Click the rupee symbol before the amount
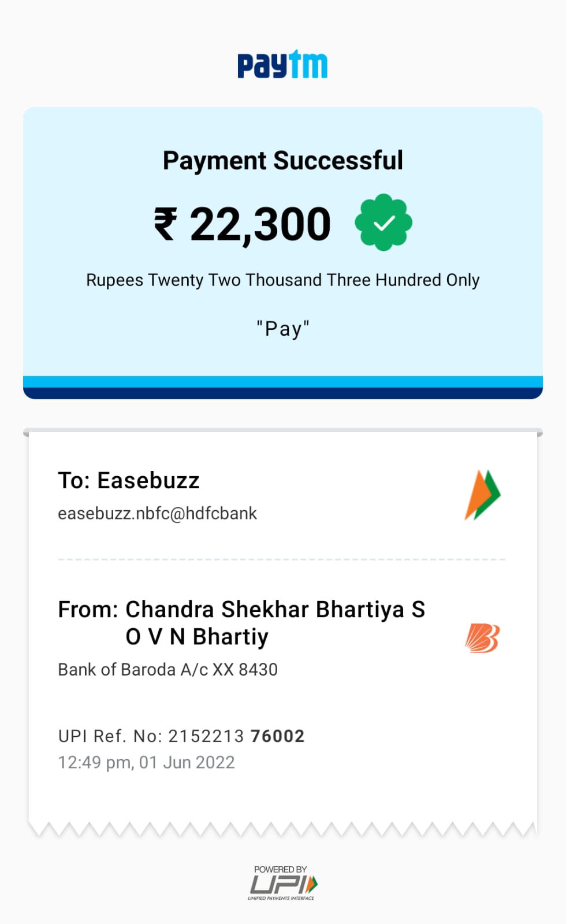 [x=165, y=224]
